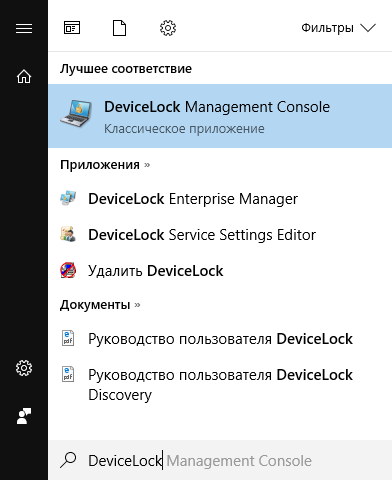Expand the Документы category header

coord(100,305)
